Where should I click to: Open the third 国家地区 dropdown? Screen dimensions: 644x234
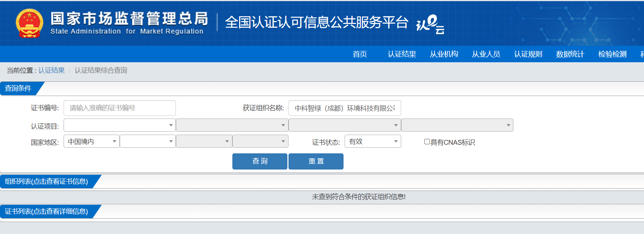204,141
